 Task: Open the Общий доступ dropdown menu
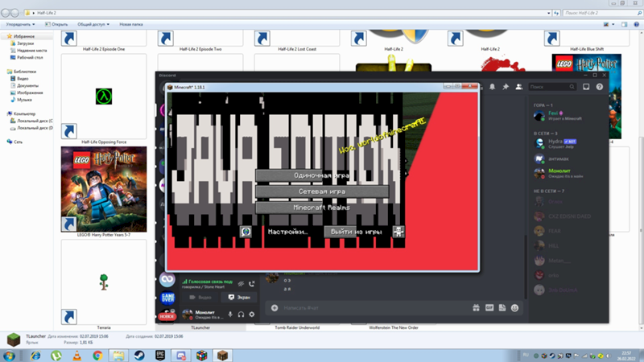click(x=92, y=25)
